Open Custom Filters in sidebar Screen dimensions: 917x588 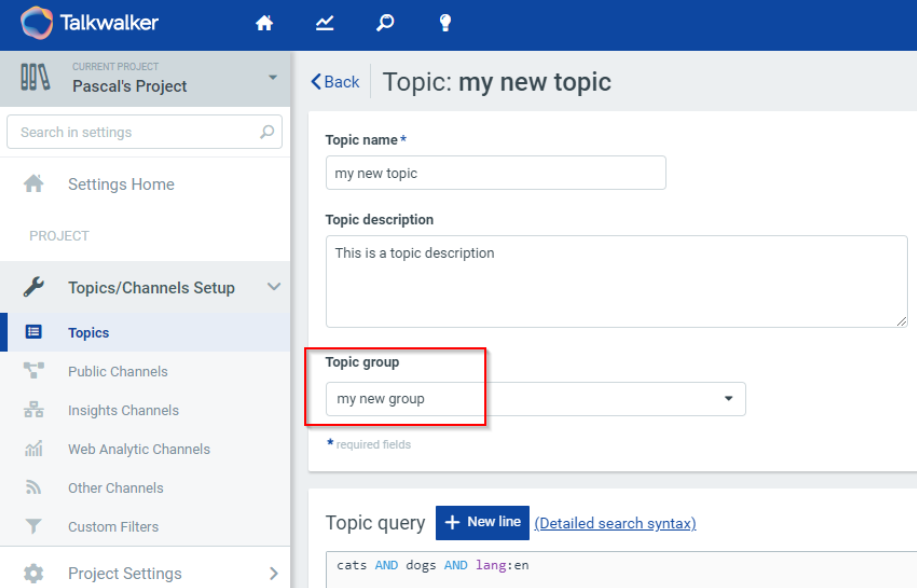coord(113,527)
